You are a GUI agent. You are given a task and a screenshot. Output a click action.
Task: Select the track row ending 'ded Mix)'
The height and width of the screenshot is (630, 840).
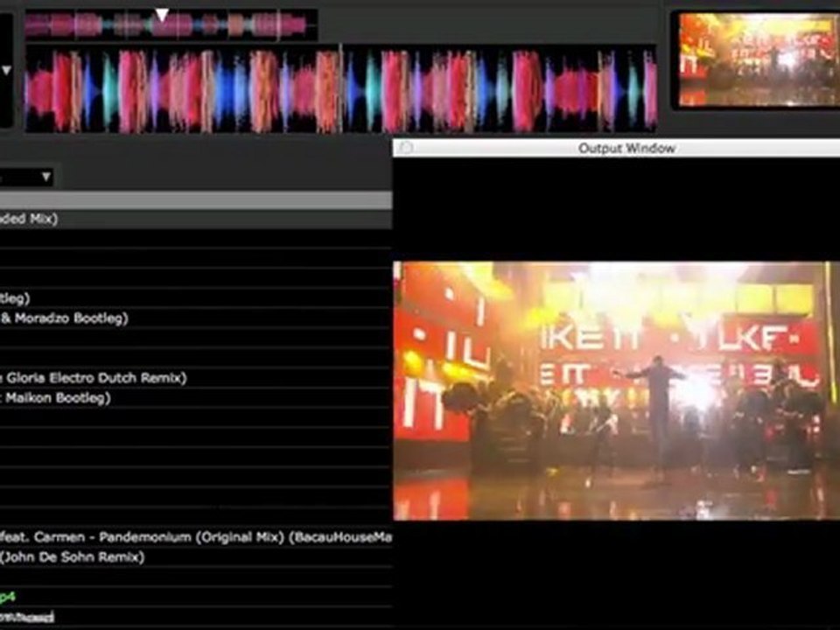tap(196, 219)
